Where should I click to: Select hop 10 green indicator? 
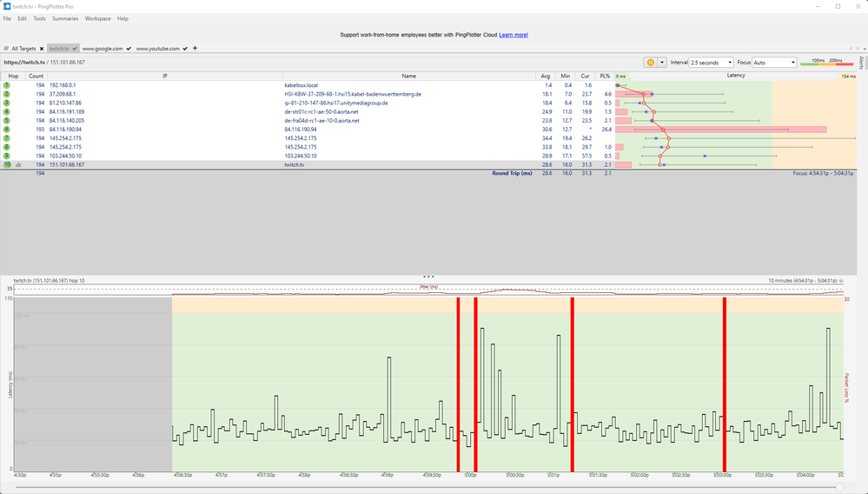pos(7,165)
